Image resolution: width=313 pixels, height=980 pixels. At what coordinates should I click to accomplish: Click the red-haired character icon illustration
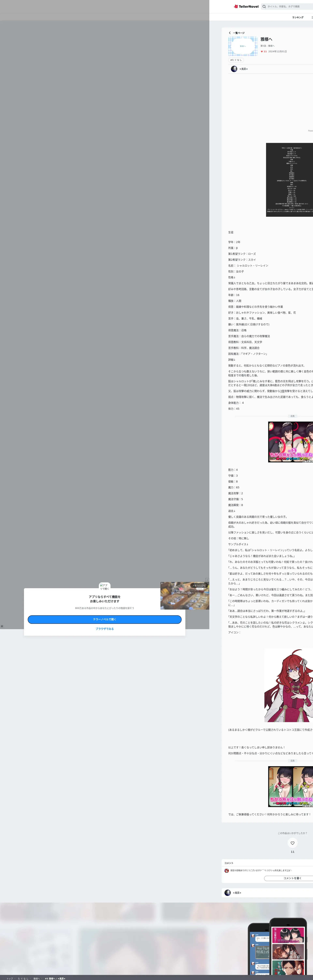click(289, 685)
